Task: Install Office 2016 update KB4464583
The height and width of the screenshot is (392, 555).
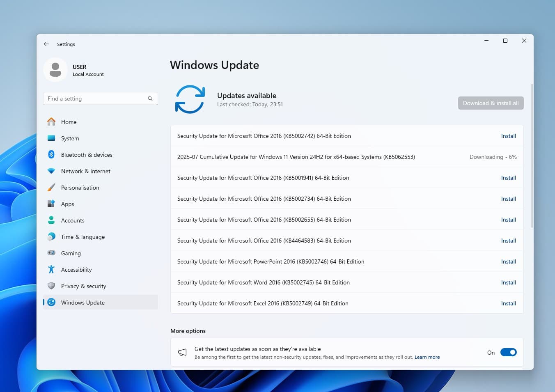Action: 508,241
